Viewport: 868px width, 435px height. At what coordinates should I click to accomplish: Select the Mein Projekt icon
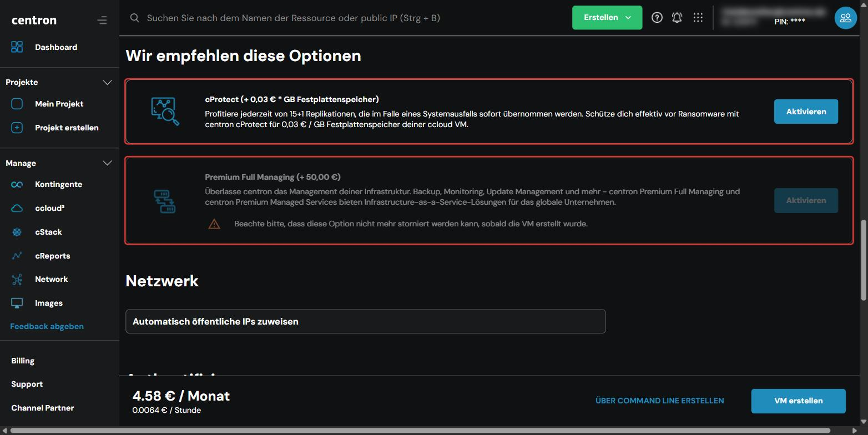(x=17, y=104)
